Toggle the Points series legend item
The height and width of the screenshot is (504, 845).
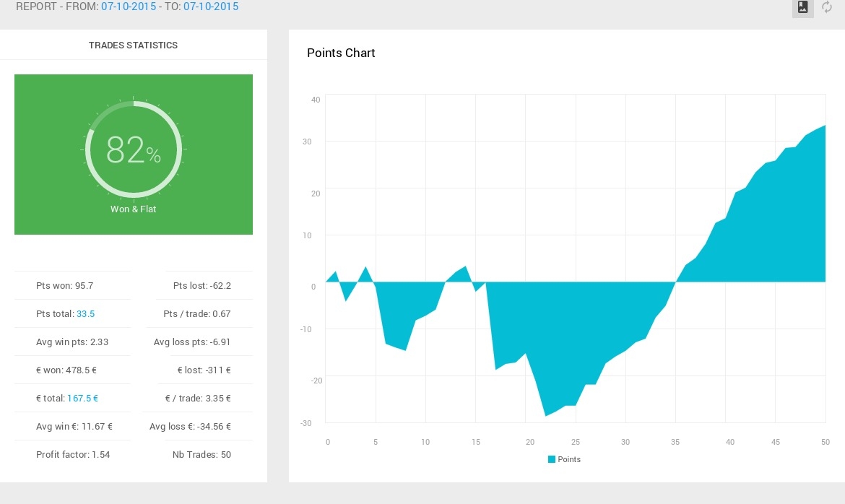564,459
